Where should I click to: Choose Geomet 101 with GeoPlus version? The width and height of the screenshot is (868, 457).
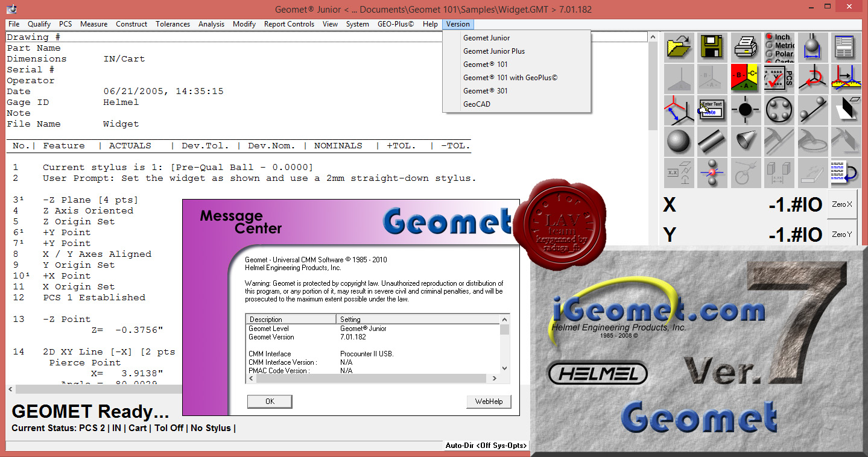[x=516, y=78]
